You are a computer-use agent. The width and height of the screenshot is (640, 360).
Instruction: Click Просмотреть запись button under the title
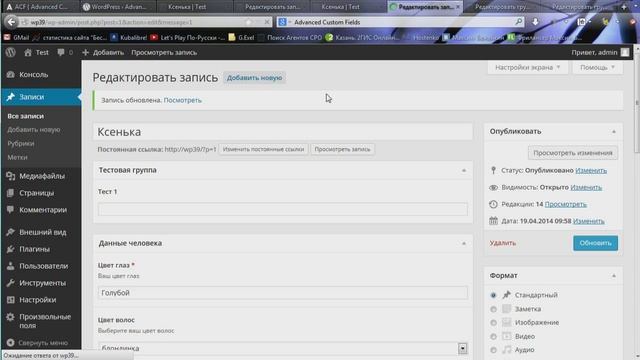click(x=342, y=149)
